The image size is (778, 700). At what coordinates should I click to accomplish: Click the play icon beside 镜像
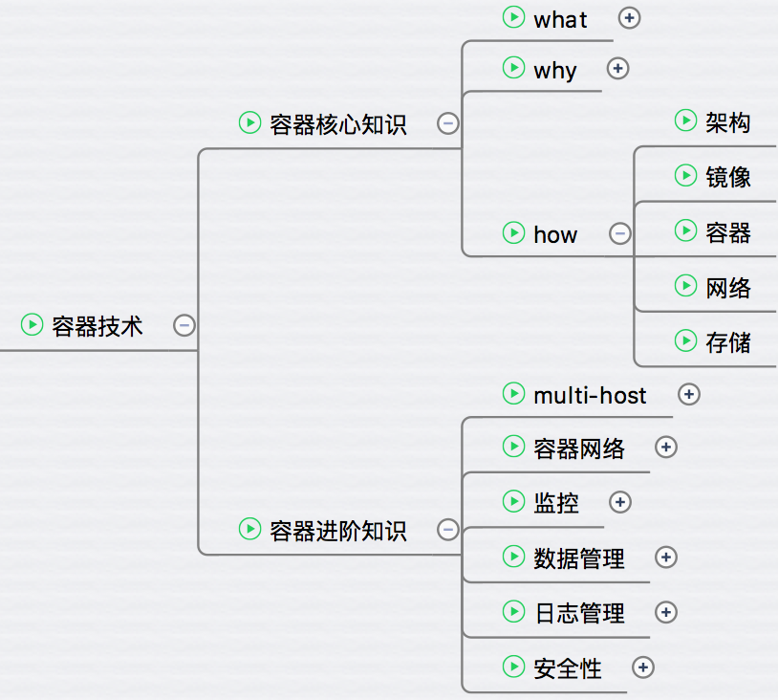pyautogui.click(x=685, y=176)
